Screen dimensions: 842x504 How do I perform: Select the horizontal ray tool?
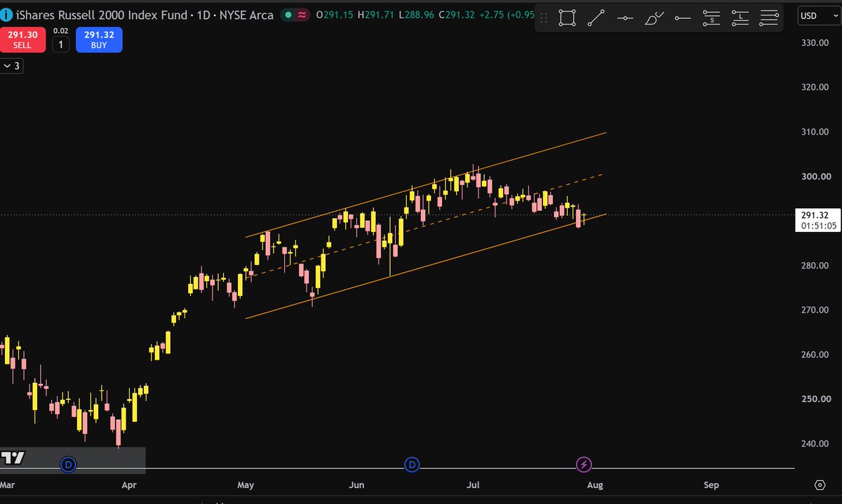pyautogui.click(x=683, y=19)
